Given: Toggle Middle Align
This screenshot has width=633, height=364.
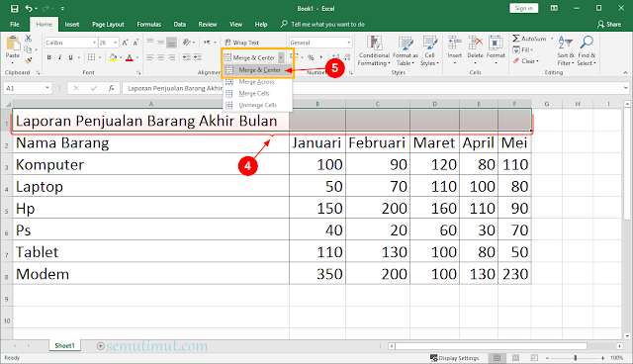Looking at the screenshot, I should (x=160, y=42).
